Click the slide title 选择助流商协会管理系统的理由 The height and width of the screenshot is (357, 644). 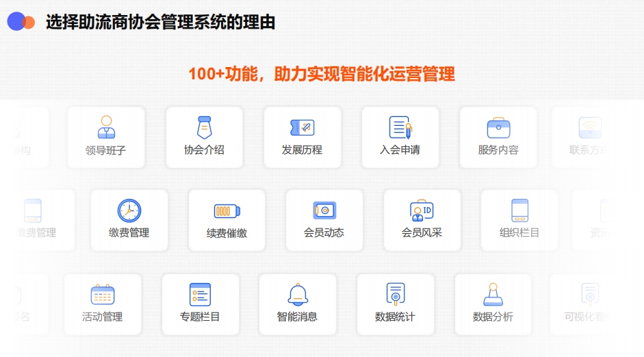point(161,23)
